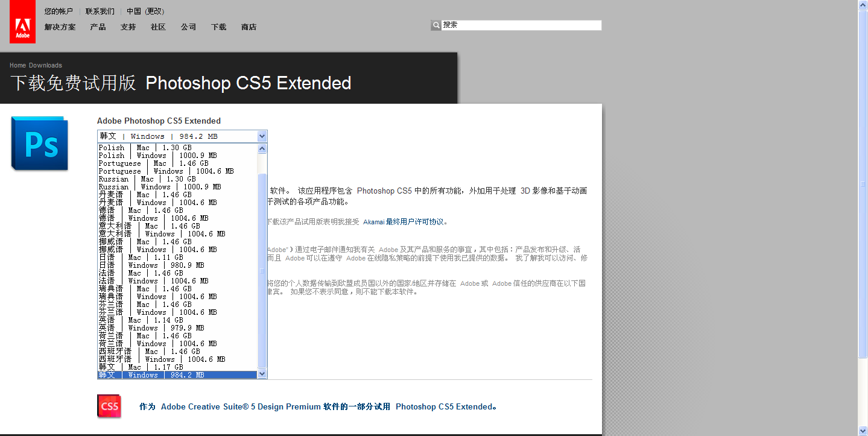
Task: Select 法语 | Windows | 1004.6 MB
Action: click(x=177, y=281)
